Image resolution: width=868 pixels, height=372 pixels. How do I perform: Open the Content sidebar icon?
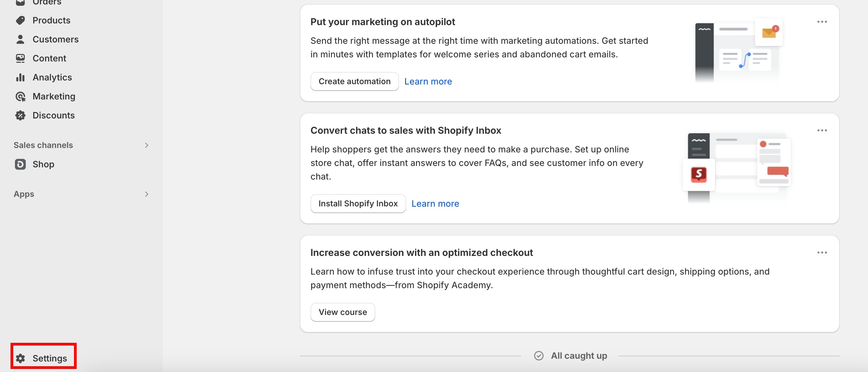click(21, 58)
